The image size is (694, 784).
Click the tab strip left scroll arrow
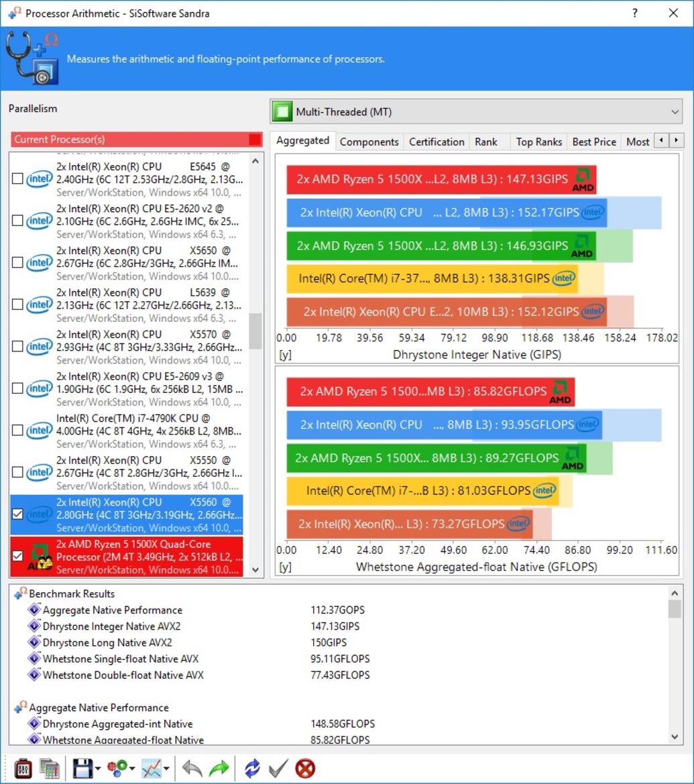(x=662, y=140)
